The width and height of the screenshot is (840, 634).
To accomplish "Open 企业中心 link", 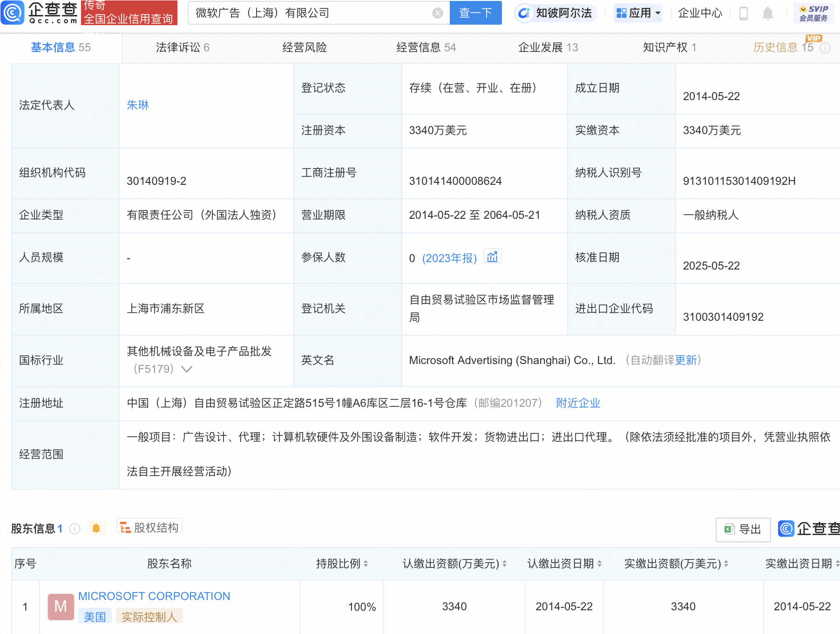I will pos(700,13).
